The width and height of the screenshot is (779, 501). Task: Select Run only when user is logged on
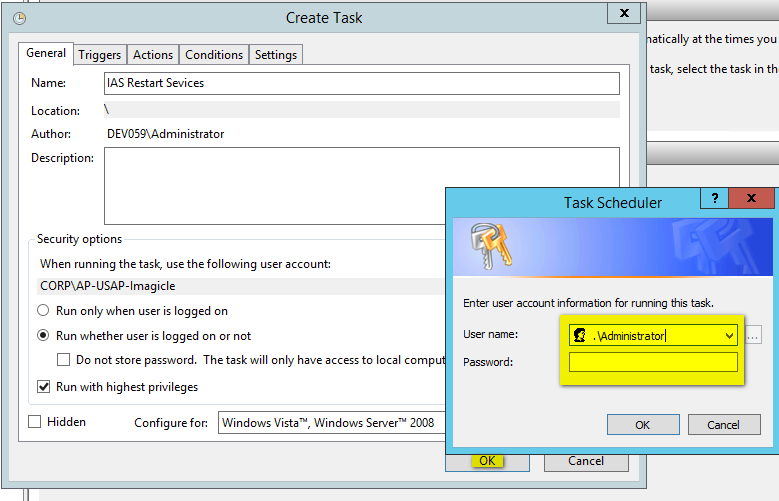[44, 311]
